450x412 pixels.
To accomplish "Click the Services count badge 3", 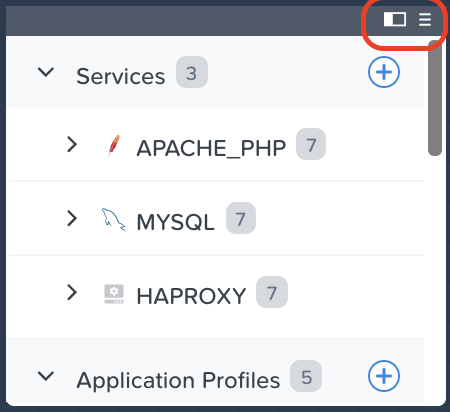I will (x=192, y=72).
